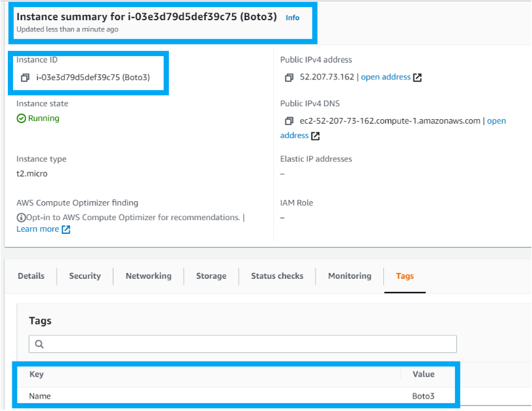Click the Info link beside Instance summary
The width and height of the screenshot is (532, 411).
(x=293, y=18)
